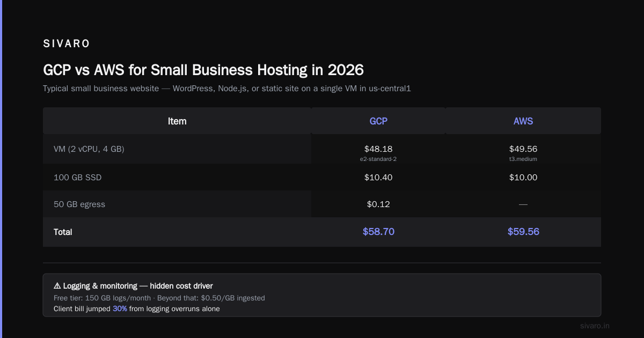Image resolution: width=644 pixels, height=338 pixels.
Task: Open the sivaro.in link in the footer
Action: tap(595, 326)
